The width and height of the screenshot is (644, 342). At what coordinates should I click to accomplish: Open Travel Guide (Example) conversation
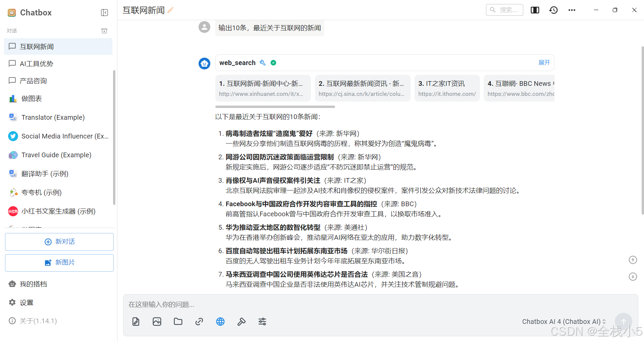(58, 155)
